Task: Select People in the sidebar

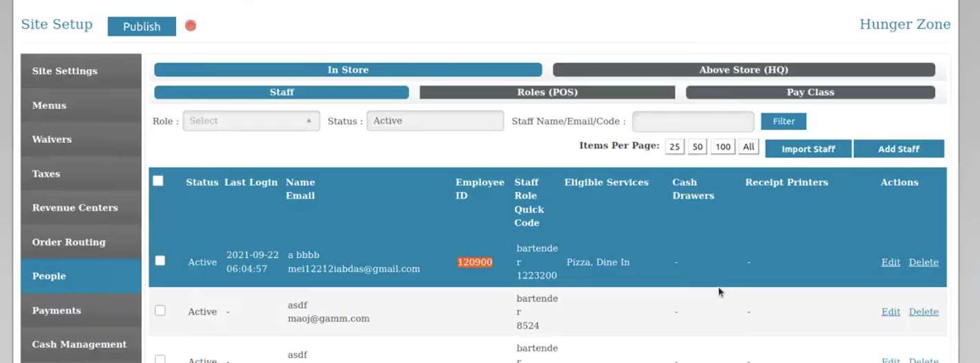Action: 81,276
